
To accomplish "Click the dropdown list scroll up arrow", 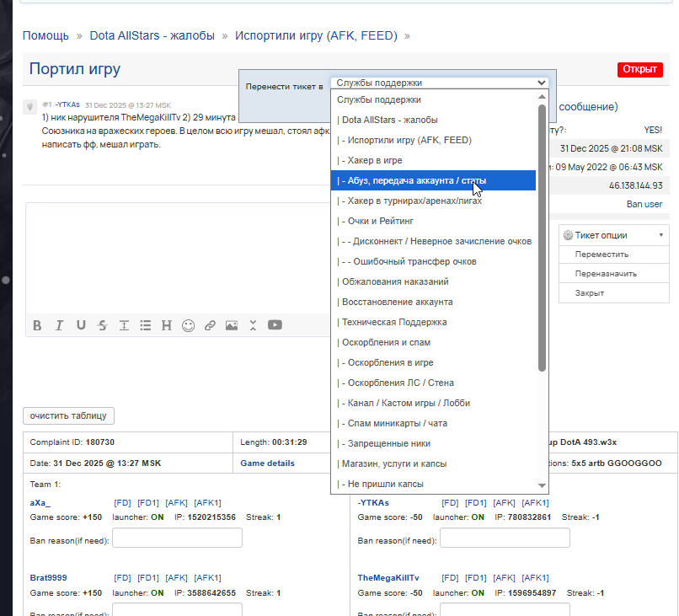I will (x=542, y=97).
